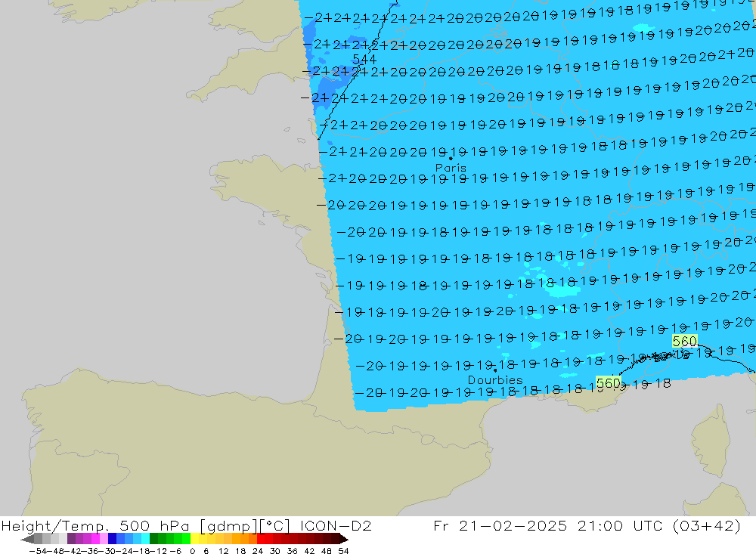Select the yellow legend swatch above 0

[x=194, y=539]
